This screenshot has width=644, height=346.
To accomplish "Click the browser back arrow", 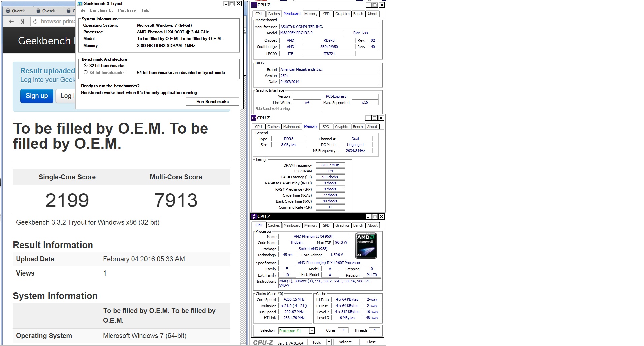I will [11, 21].
